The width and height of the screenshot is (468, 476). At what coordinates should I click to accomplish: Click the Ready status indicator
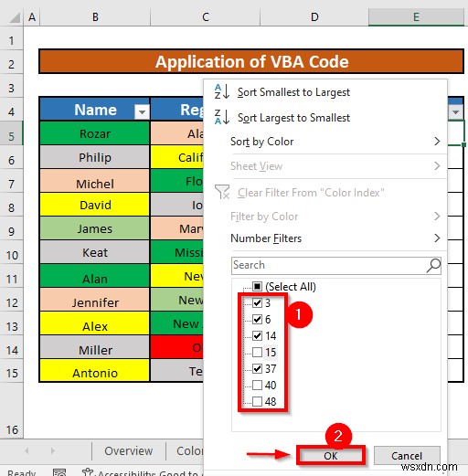(21, 472)
